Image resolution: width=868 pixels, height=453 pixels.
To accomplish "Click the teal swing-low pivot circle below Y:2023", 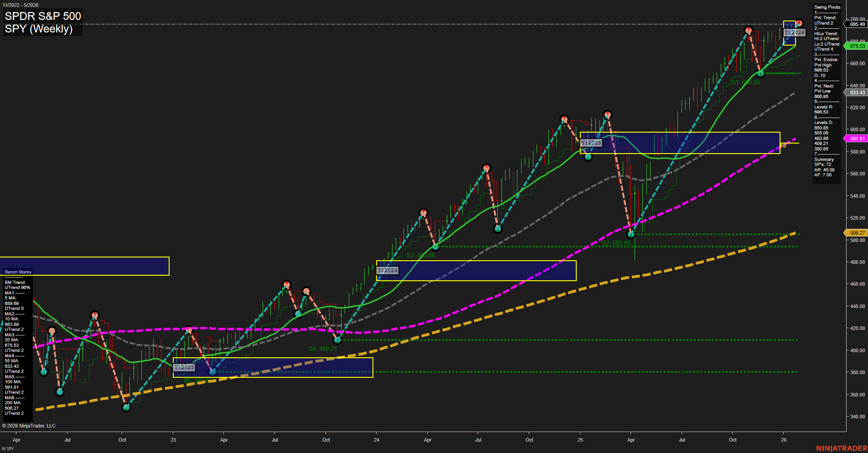I will pos(212,372).
